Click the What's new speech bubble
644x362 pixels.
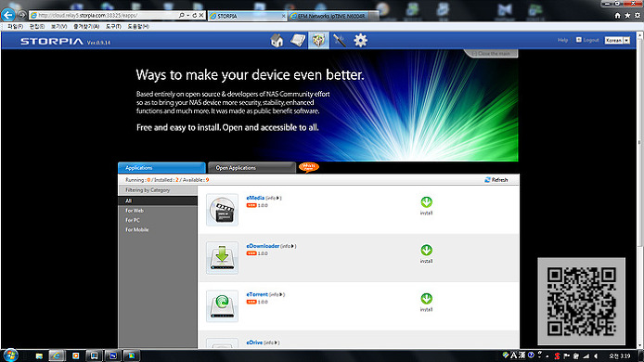[309, 167]
